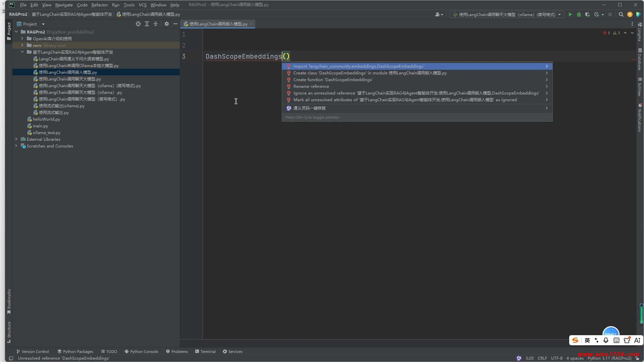Click Select Opened File target icon
The height and width of the screenshot is (362, 644).
click(x=138, y=24)
